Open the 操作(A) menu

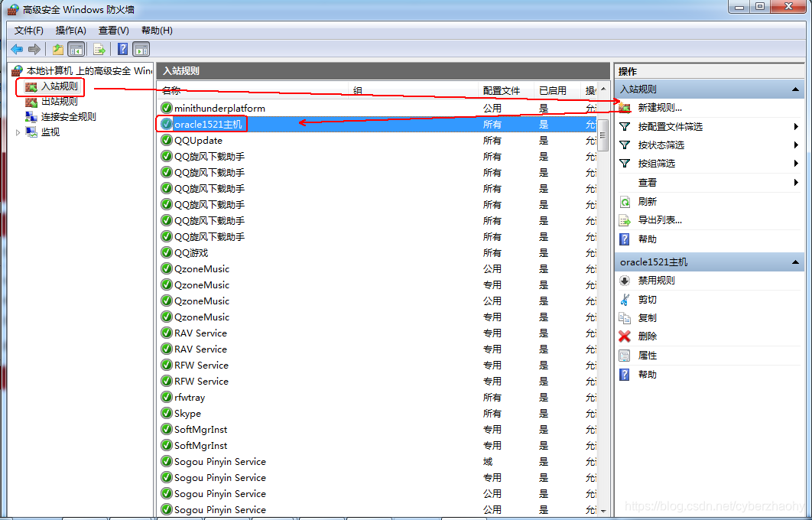71,31
